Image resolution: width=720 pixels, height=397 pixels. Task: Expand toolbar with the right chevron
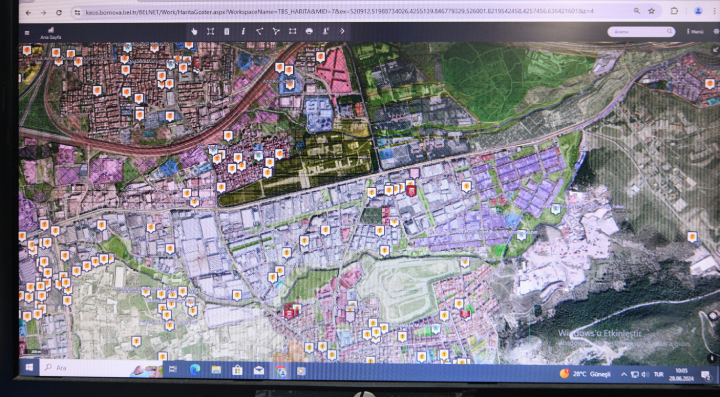click(x=342, y=31)
